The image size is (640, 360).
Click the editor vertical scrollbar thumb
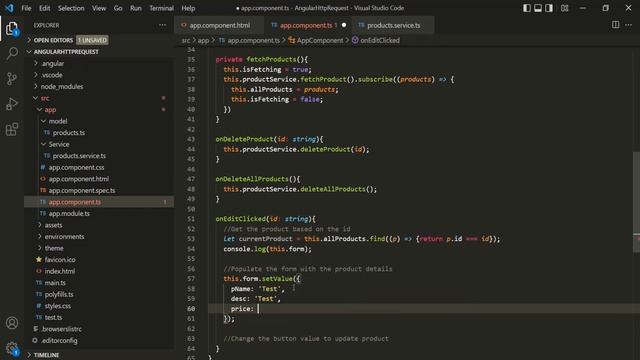(x=636, y=202)
